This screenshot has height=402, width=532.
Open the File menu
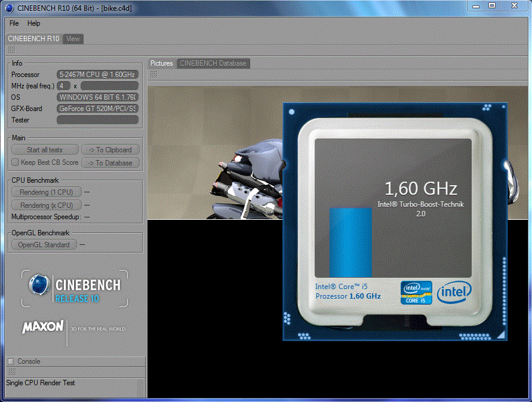coord(14,23)
